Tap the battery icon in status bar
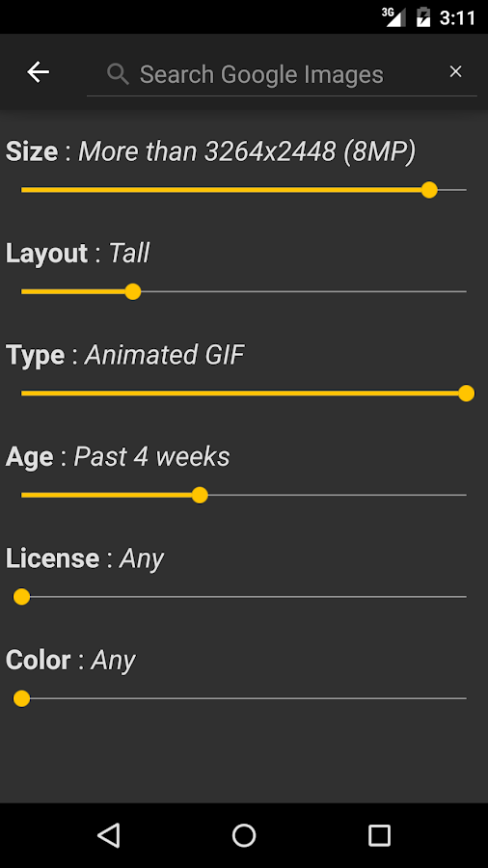Screen dimensions: 488x868 (423, 17)
